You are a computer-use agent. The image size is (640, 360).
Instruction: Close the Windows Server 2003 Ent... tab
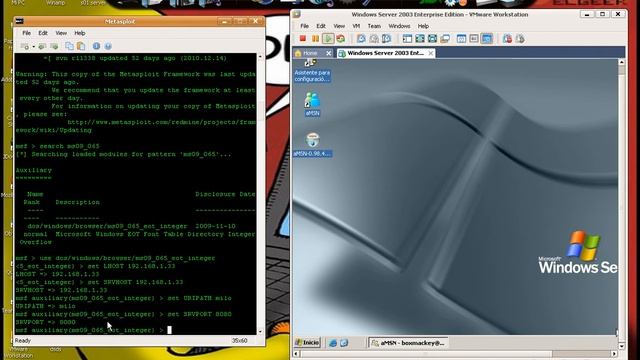(431, 53)
